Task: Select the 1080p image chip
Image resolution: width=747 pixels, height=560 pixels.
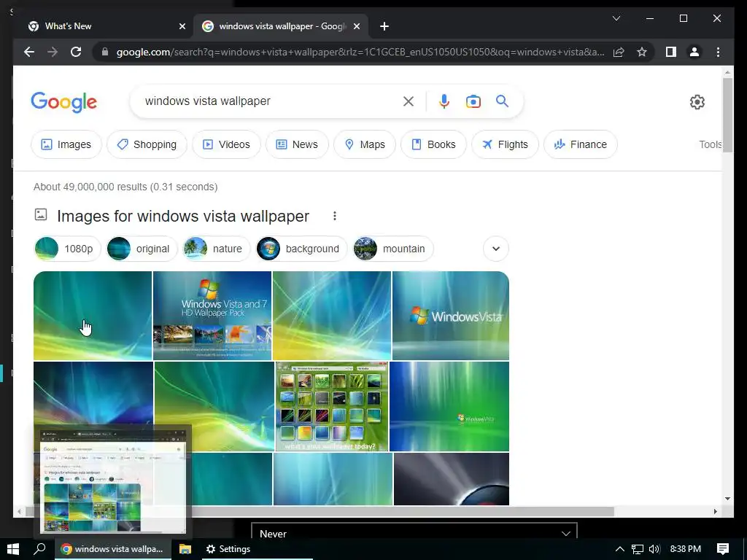Action: [67, 249]
